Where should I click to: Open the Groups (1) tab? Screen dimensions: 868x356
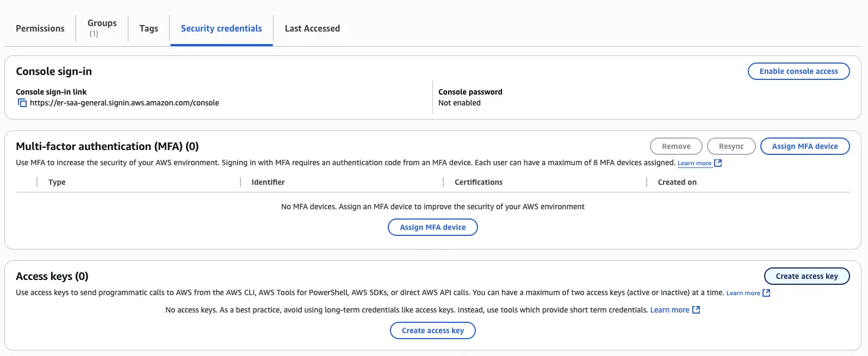click(x=102, y=28)
